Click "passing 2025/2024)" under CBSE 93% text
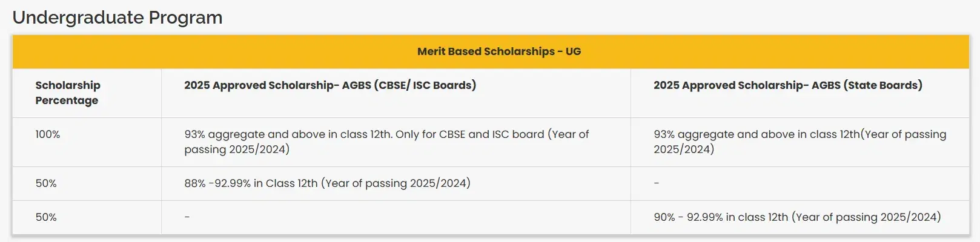The image size is (980, 242). (x=237, y=149)
